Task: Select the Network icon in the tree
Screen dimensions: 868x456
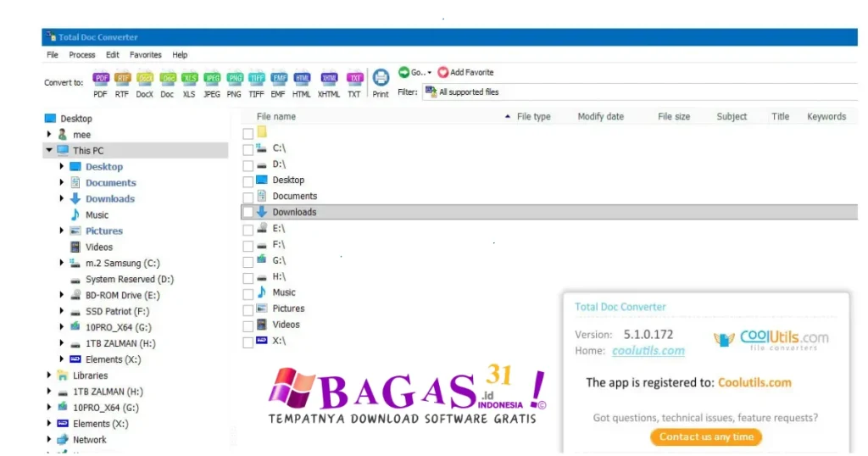Action: pyautogui.click(x=63, y=439)
